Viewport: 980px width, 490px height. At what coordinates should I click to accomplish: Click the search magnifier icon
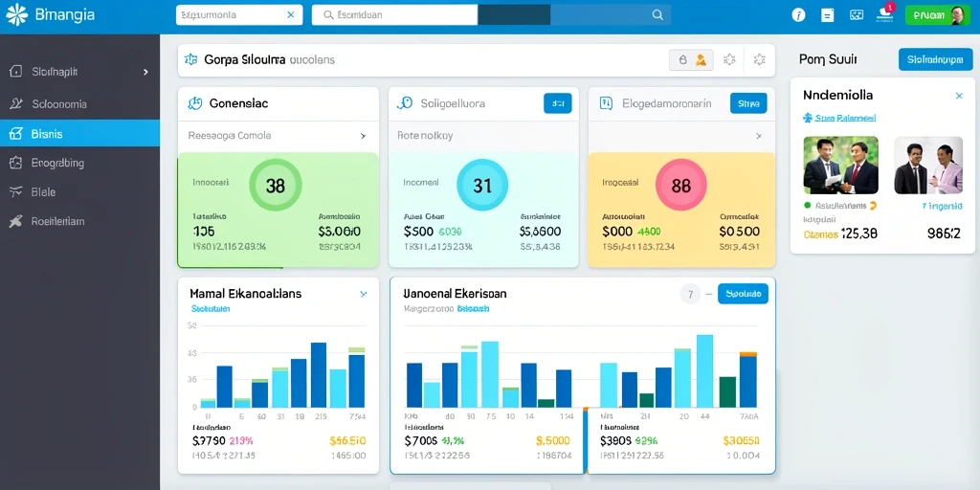657,15
